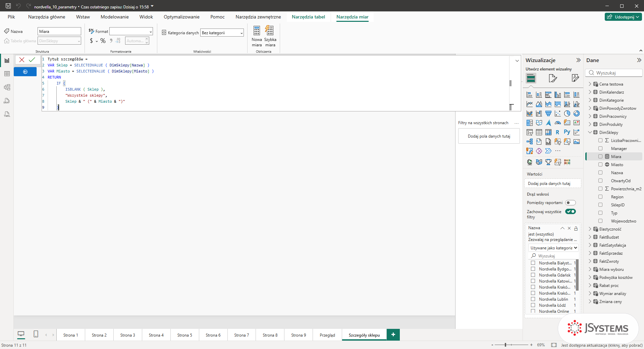Click the zoom slider in status bar

[x=511, y=345]
